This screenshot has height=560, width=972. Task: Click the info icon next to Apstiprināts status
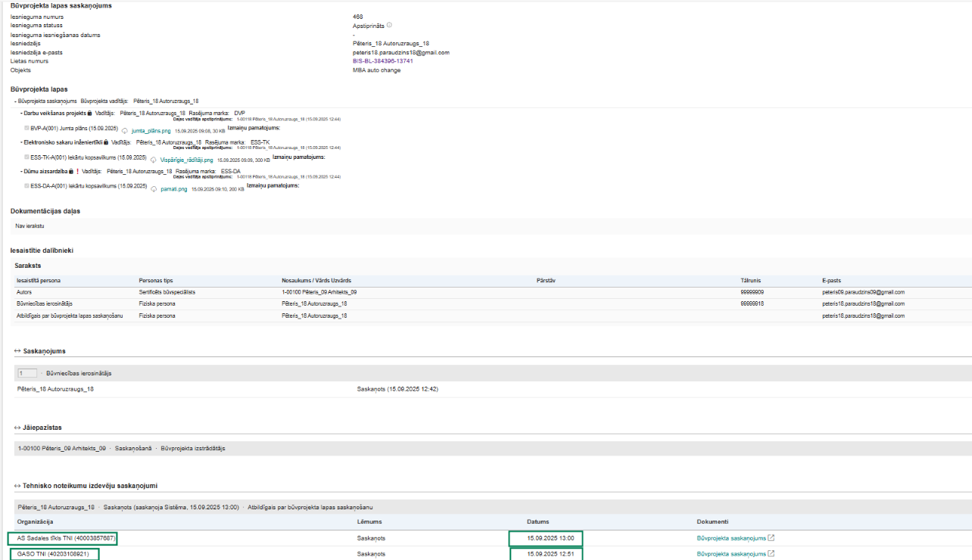(389, 25)
